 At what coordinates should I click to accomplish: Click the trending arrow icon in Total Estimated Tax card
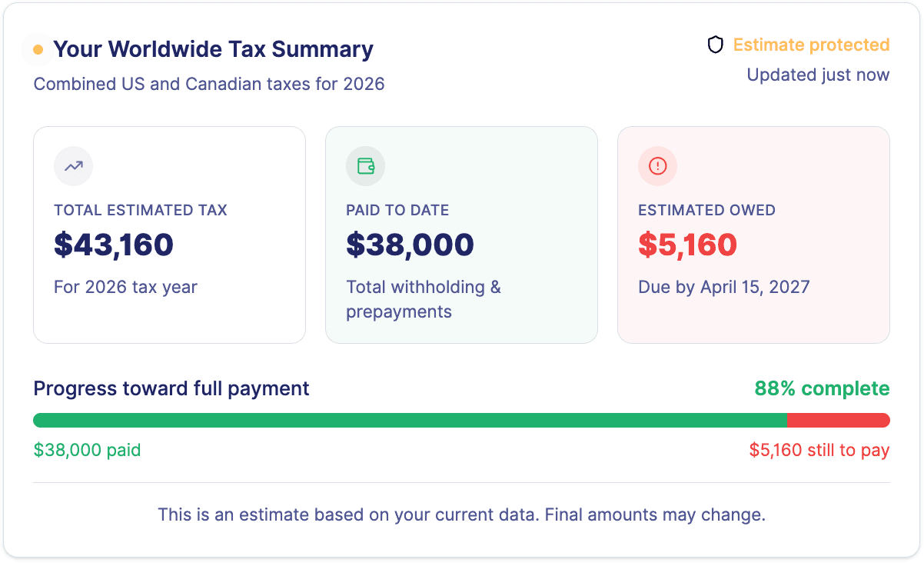[x=74, y=166]
